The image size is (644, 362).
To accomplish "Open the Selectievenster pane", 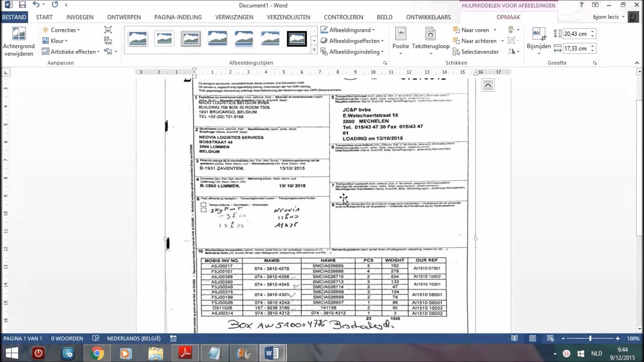I will point(475,52).
